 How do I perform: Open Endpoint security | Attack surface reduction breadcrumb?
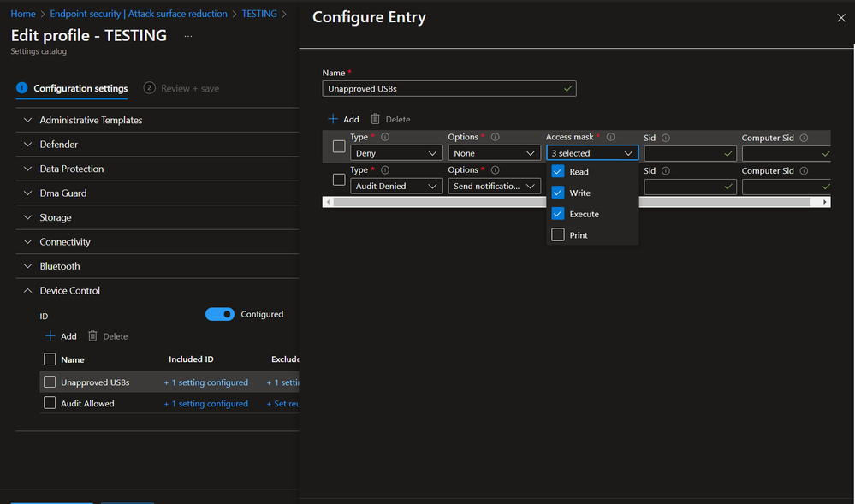139,14
